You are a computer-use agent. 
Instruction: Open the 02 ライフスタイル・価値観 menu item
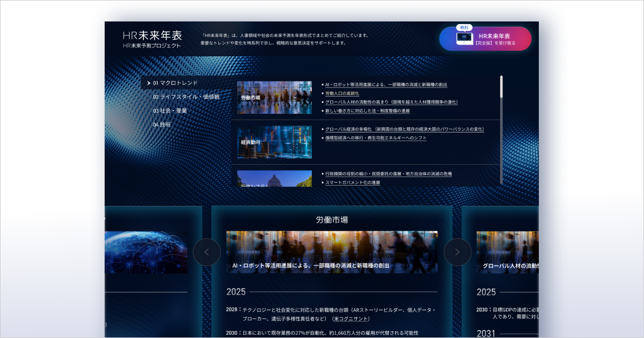pyautogui.click(x=186, y=97)
